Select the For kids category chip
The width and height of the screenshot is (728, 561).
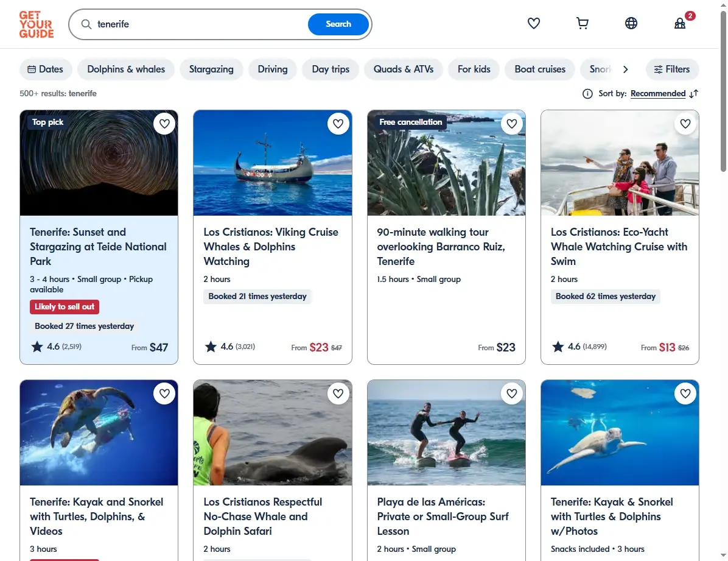pyautogui.click(x=474, y=69)
